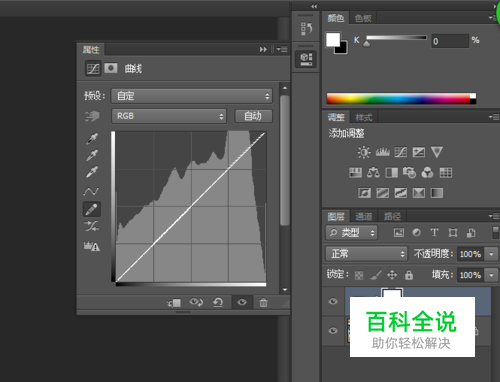Screen dimensions: 500x382
Task: Add a Levels adjustment
Action: pyautogui.click(x=382, y=152)
